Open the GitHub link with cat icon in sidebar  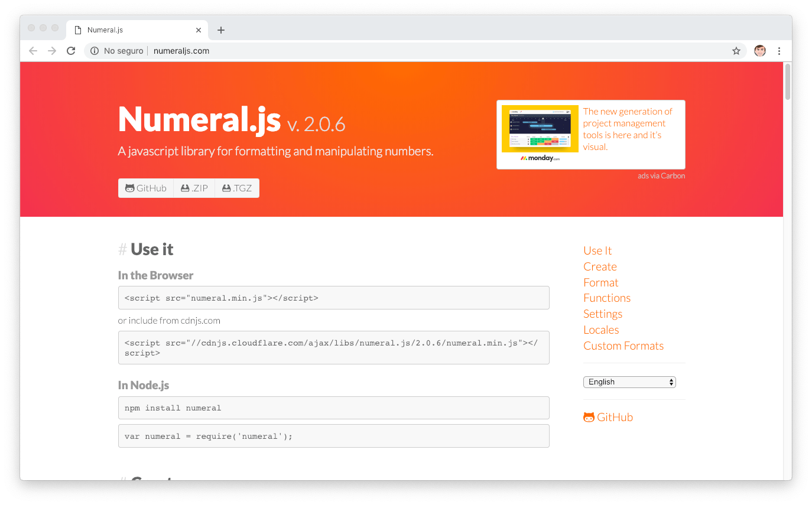coord(608,417)
